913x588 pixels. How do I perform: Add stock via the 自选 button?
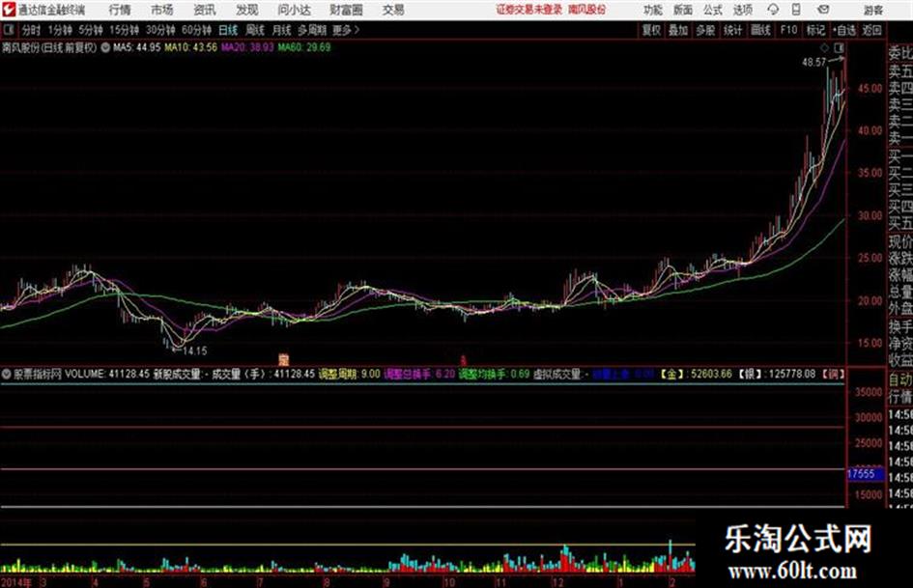[x=844, y=30]
